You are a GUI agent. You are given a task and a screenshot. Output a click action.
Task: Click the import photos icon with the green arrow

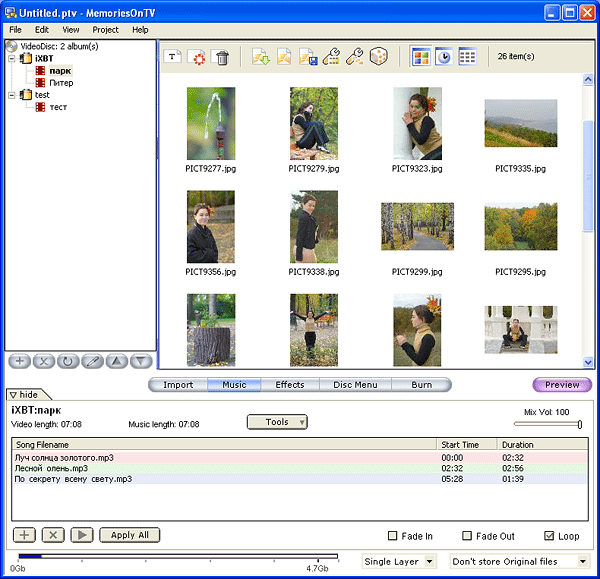click(x=261, y=57)
